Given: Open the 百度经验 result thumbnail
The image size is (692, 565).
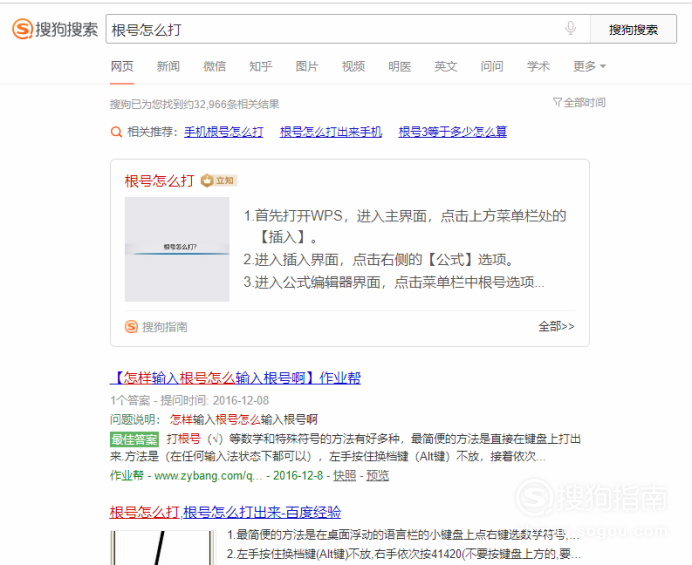Looking at the screenshot, I should tap(163, 548).
